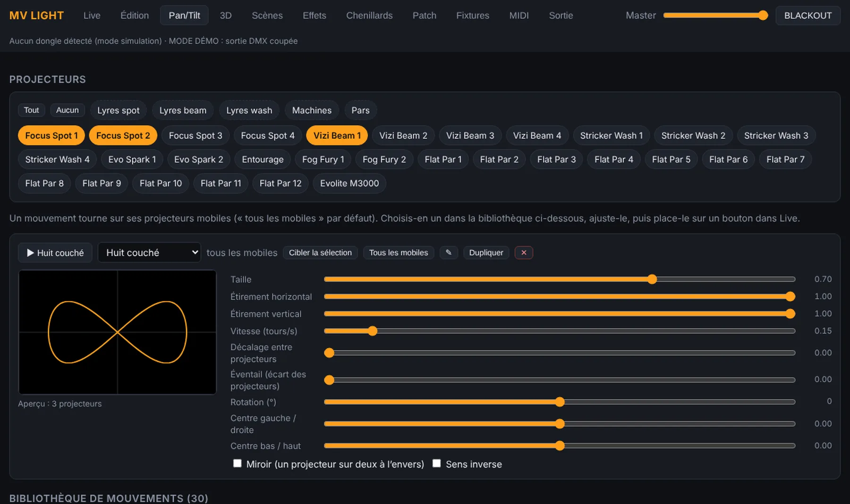Viewport: 850px width, 504px height.
Task: Go to the Patch tab
Action: (x=425, y=16)
